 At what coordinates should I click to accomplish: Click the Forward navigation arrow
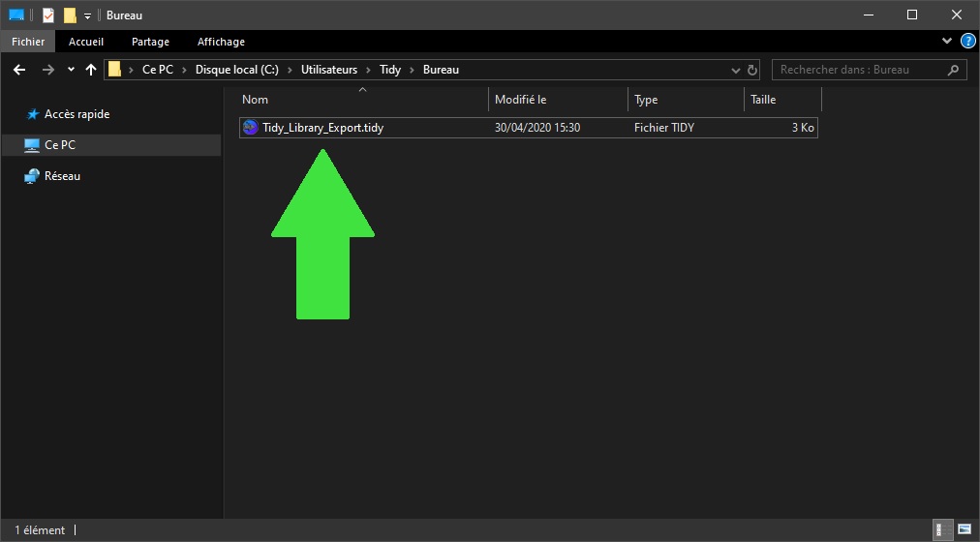[x=48, y=70]
